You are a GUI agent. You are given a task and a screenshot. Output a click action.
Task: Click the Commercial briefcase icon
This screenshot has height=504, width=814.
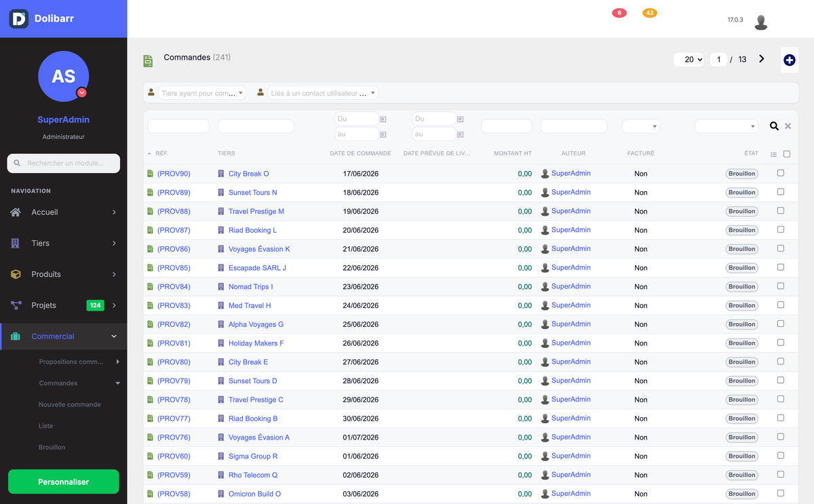coord(16,336)
